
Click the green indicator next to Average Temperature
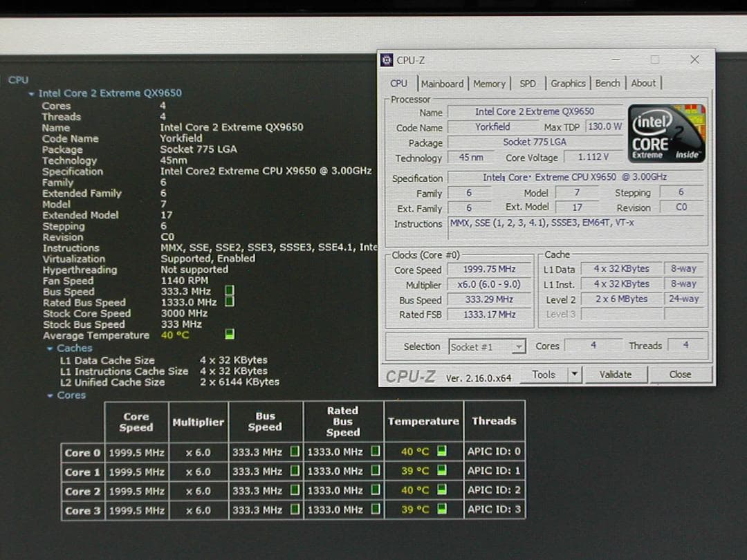[x=228, y=335]
